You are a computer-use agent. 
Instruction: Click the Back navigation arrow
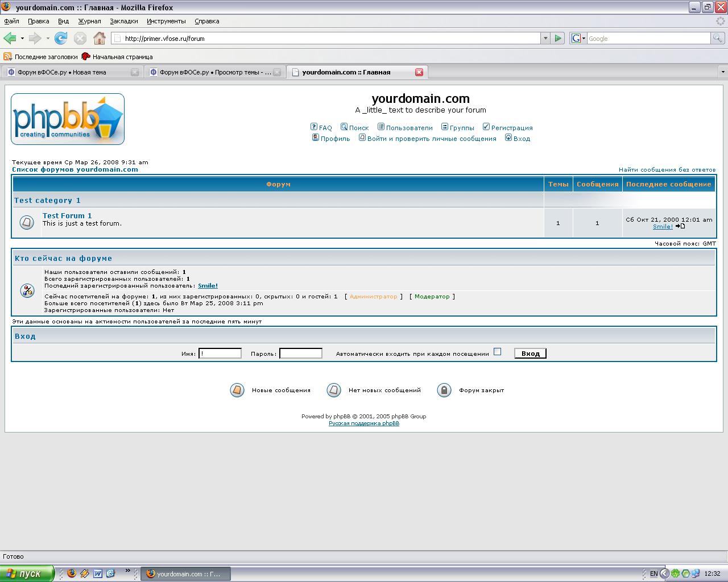[x=10, y=38]
